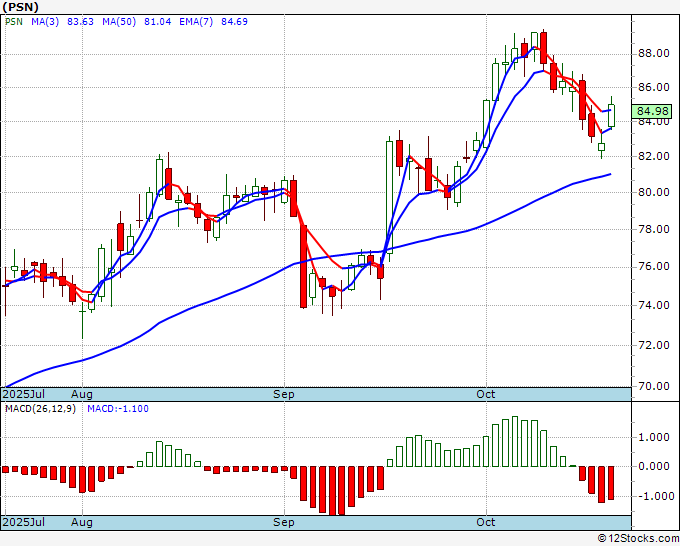Open the 12Stocks.com copyright link
This screenshot has width=680, height=546.
click(x=638, y=539)
